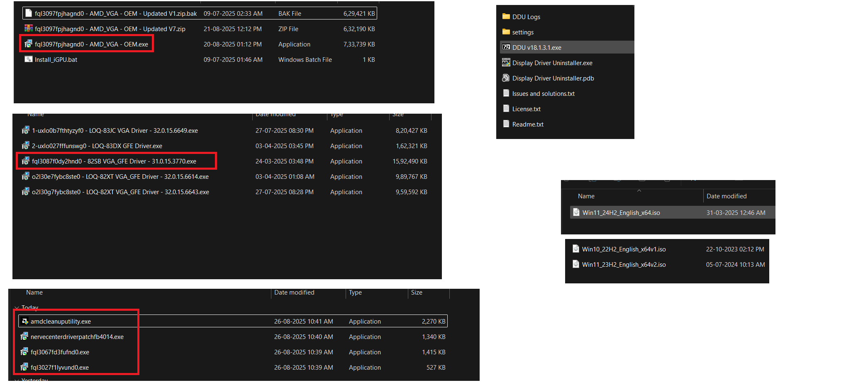Click the Display Driver Uninstaller.pdb icon
This screenshot has width=868, height=390.
pos(506,78)
